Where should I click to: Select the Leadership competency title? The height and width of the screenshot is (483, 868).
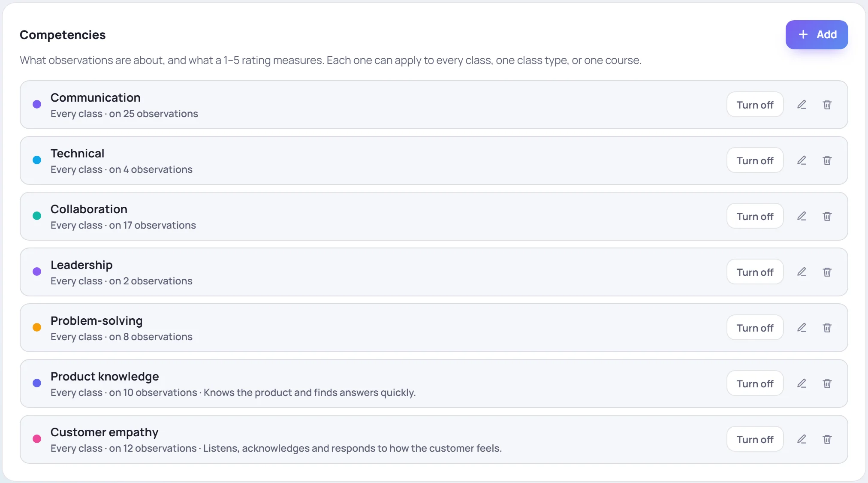(81, 265)
